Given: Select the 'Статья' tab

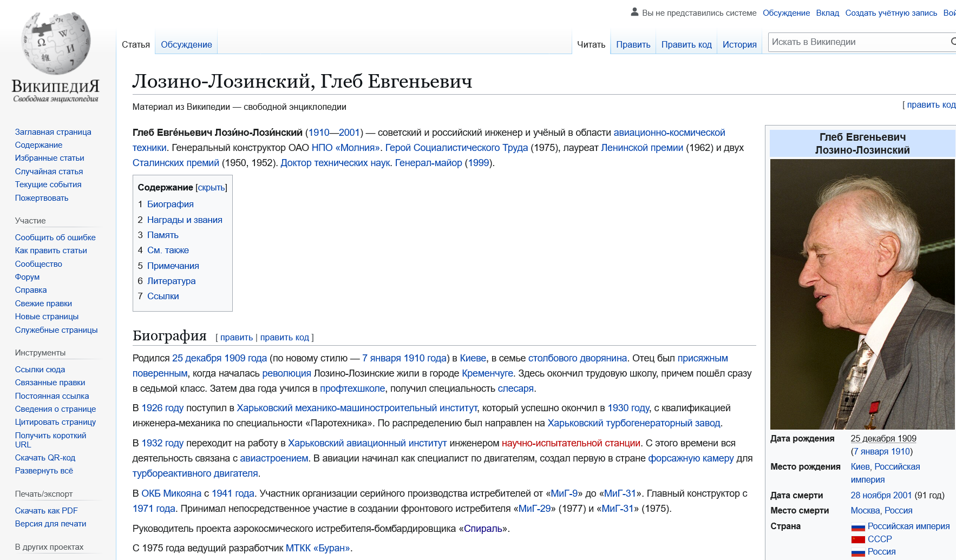Looking at the screenshot, I should [x=136, y=44].
